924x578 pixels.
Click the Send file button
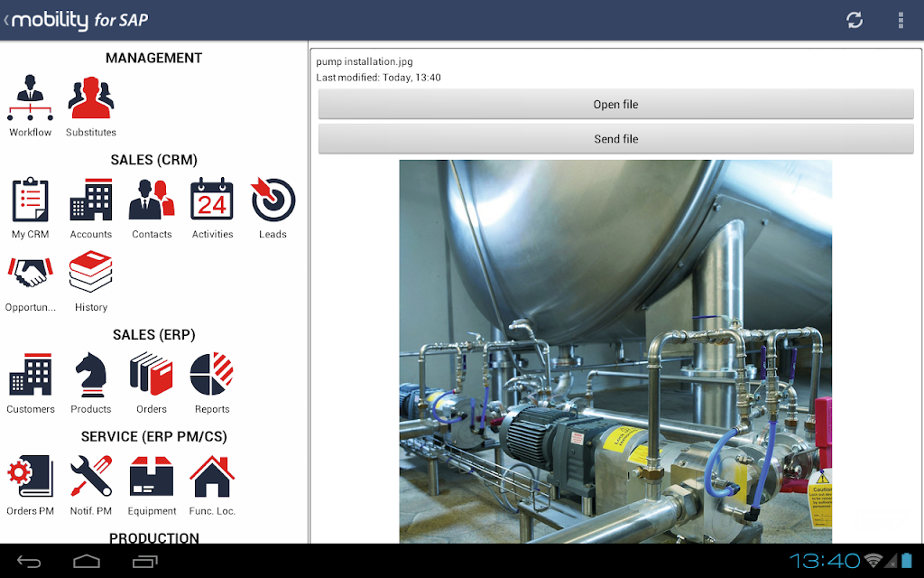pyautogui.click(x=615, y=139)
